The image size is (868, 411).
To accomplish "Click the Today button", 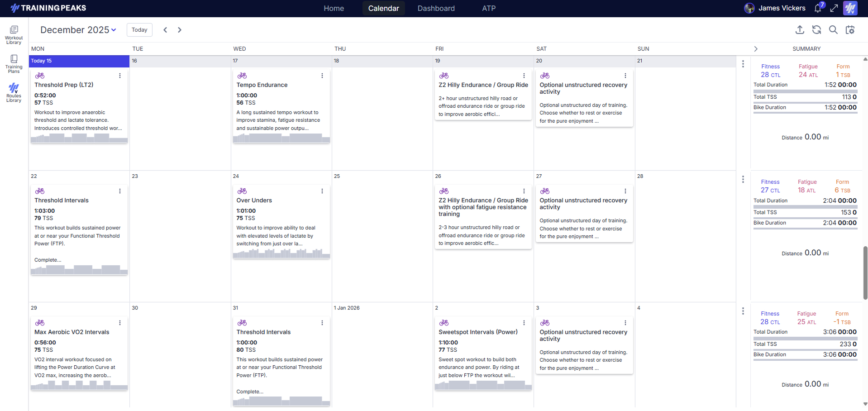I will (x=139, y=30).
